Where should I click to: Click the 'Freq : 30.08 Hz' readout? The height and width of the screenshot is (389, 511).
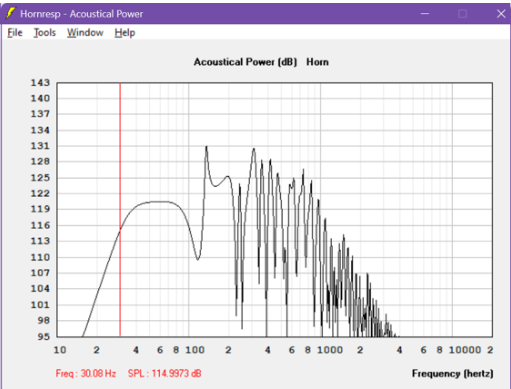pos(86,373)
